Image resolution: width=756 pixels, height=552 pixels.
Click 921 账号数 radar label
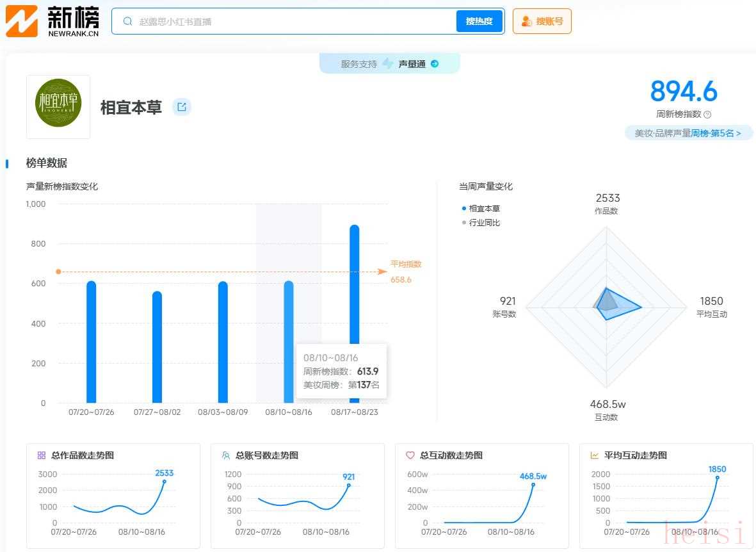(505, 307)
